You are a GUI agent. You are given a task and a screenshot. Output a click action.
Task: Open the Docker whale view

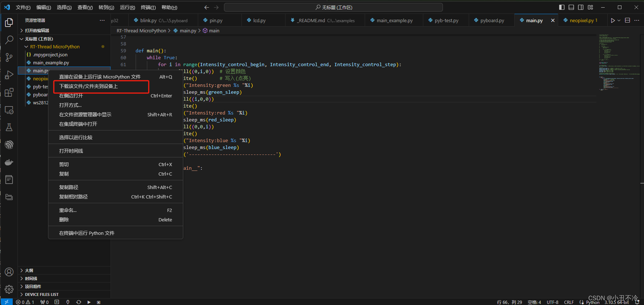9,162
